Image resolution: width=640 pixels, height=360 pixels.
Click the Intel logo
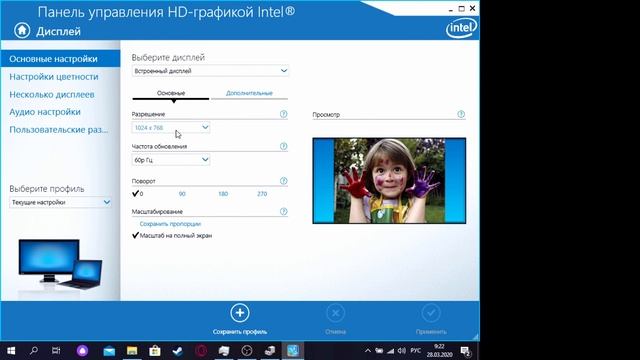pyautogui.click(x=461, y=29)
